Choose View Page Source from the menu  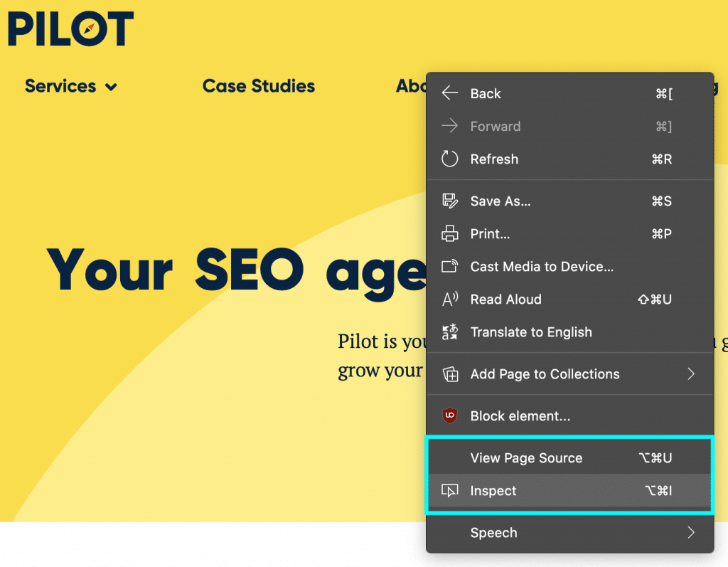click(x=526, y=457)
